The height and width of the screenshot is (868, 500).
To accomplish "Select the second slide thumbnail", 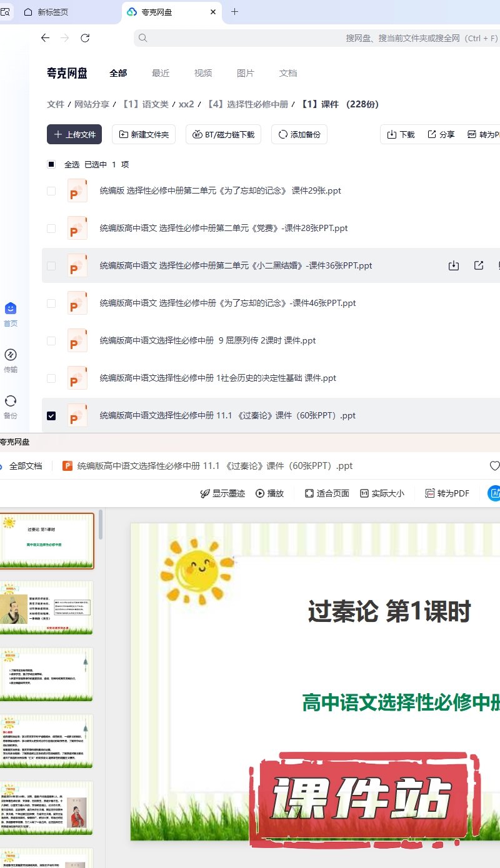I will pyautogui.click(x=46, y=608).
